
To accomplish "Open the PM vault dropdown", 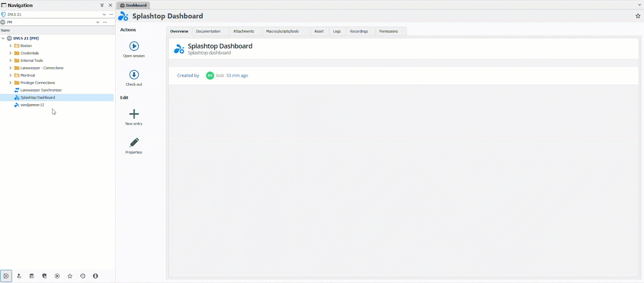I will point(98,22).
